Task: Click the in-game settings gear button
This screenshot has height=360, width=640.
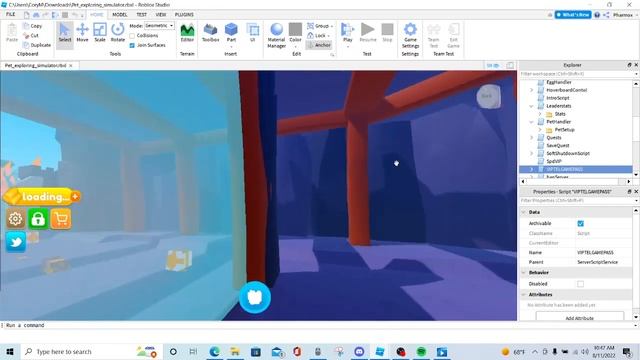Action: pyautogui.click(x=16, y=219)
